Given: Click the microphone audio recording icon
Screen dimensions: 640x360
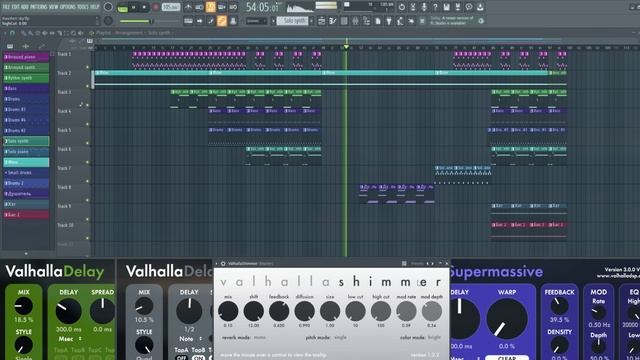Looking at the screenshot, I should (x=424, y=7).
